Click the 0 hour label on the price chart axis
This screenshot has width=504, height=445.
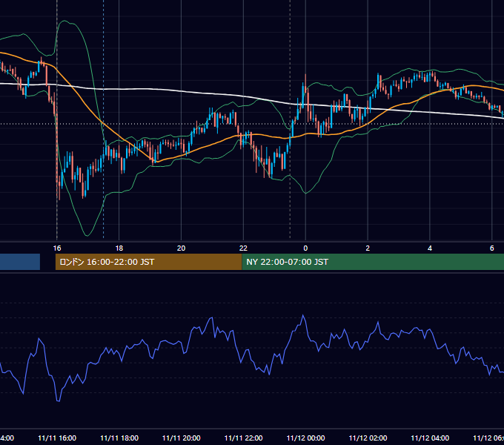305,248
